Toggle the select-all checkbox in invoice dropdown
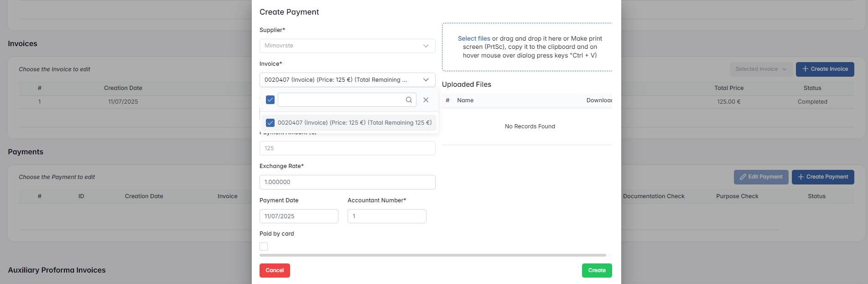Image resolution: width=868 pixels, height=284 pixels. point(270,100)
